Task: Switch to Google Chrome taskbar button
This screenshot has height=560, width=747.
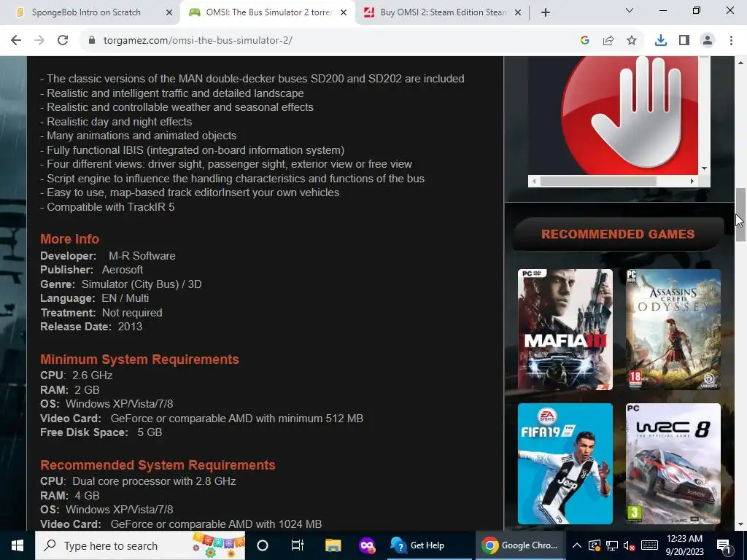Action: [519, 545]
